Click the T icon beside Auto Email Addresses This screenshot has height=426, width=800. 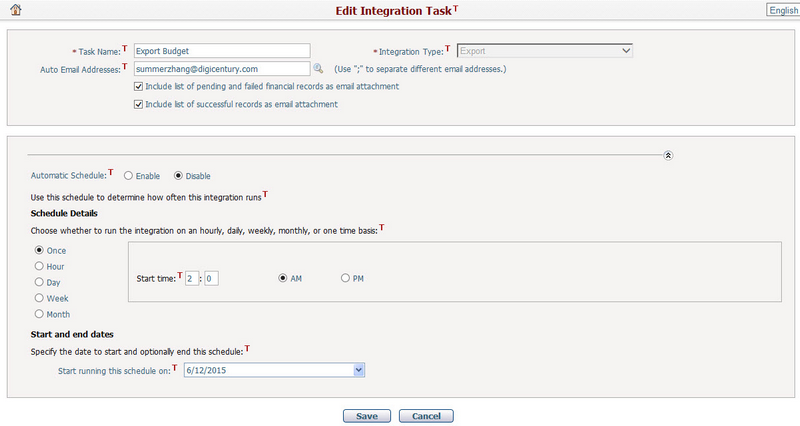[x=125, y=66]
